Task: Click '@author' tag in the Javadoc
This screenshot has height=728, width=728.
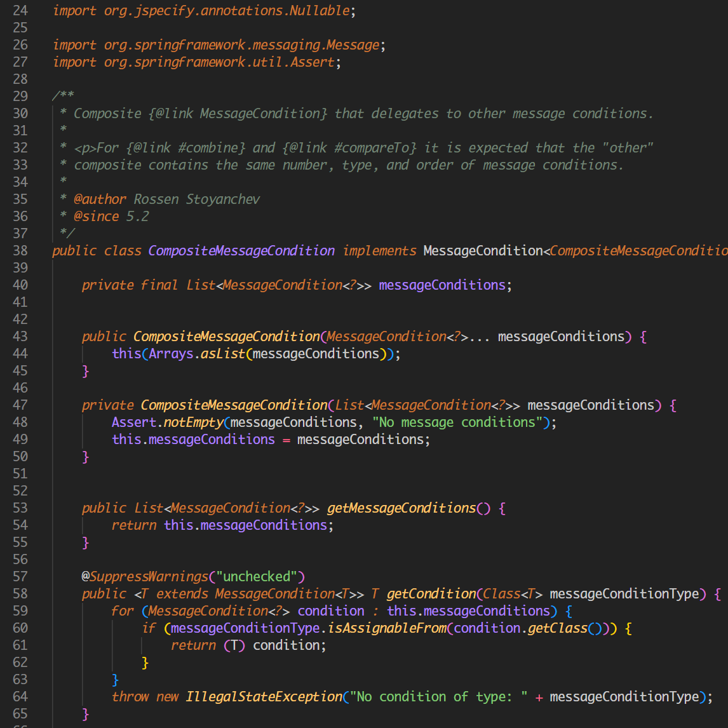Action: pos(100,199)
